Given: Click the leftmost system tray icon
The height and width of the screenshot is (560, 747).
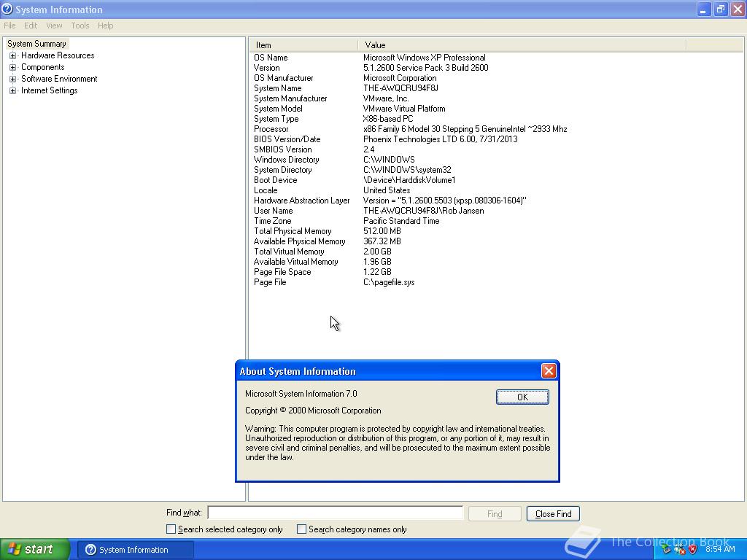Looking at the screenshot, I should pyautogui.click(x=666, y=550).
